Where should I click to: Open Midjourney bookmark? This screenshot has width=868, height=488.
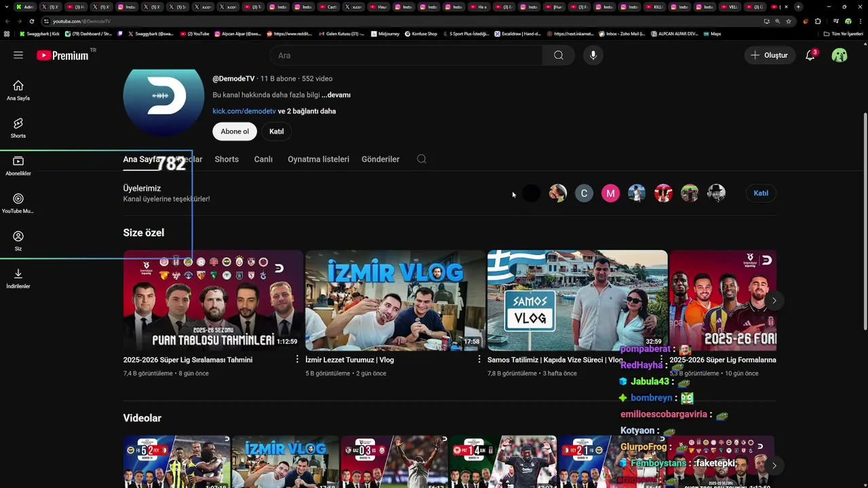pos(387,33)
